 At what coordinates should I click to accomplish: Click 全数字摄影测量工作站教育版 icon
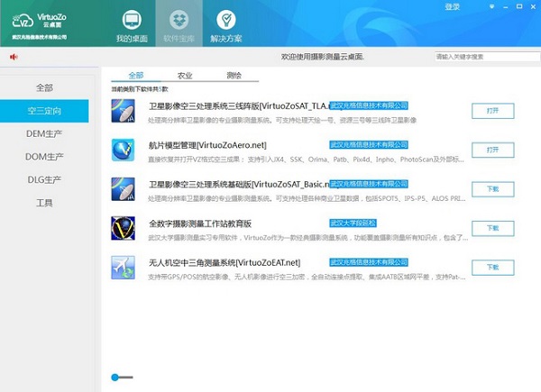pyautogui.click(x=123, y=228)
